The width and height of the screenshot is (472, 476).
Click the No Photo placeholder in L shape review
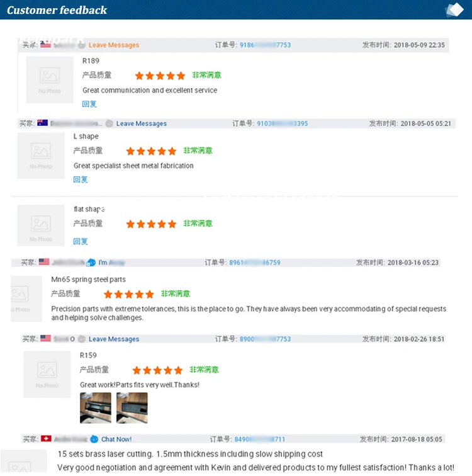point(41,156)
